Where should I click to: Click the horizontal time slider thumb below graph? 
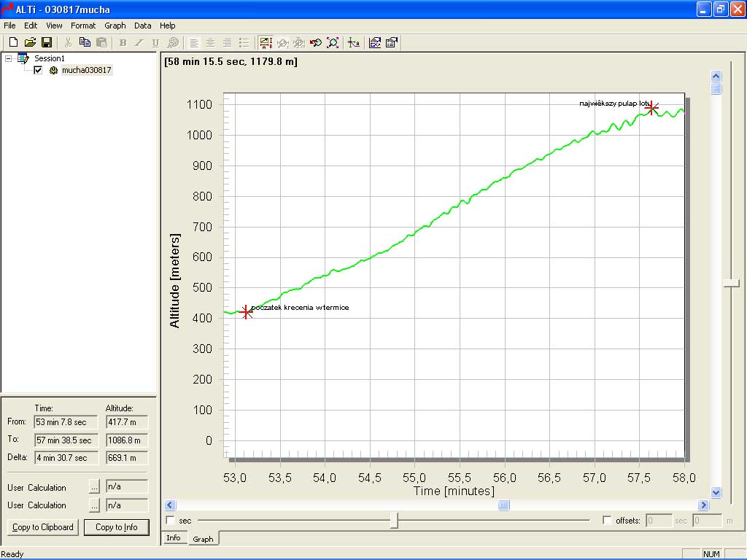coord(394,521)
